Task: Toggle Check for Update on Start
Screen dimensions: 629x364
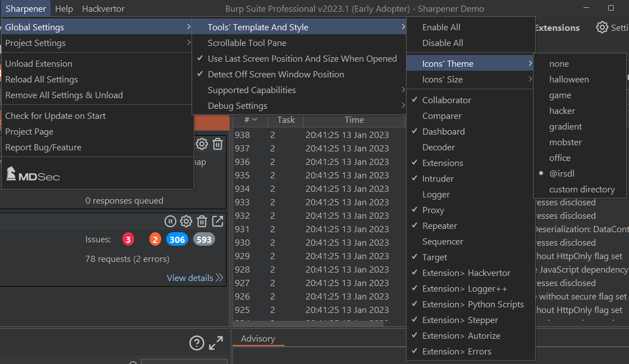Action: point(98,116)
